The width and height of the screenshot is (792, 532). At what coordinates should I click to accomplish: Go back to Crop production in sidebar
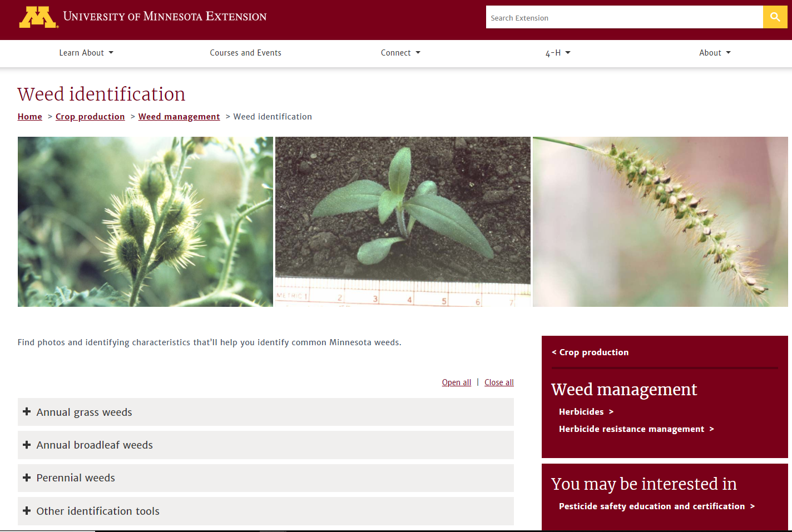(x=590, y=352)
